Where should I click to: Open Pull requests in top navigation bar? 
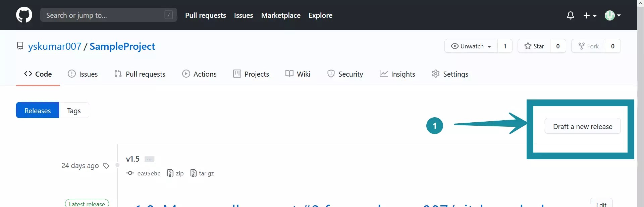tap(206, 15)
